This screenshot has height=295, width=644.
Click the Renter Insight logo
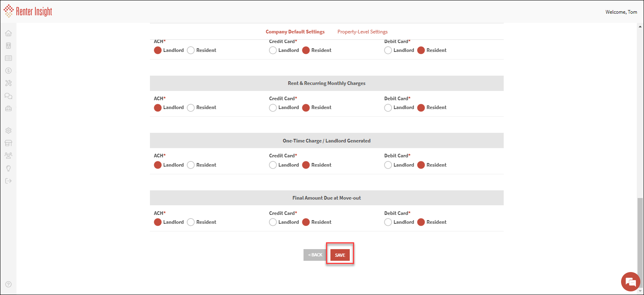click(x=28, y=11)
